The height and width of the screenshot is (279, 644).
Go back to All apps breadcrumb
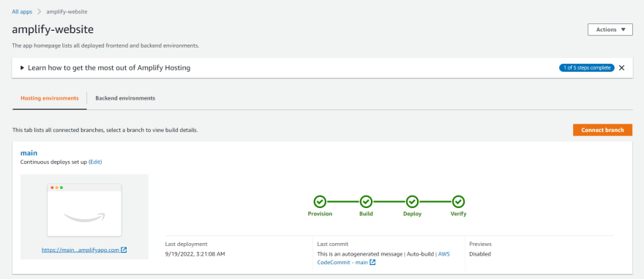pyautogui.click(x=22, y=12)
